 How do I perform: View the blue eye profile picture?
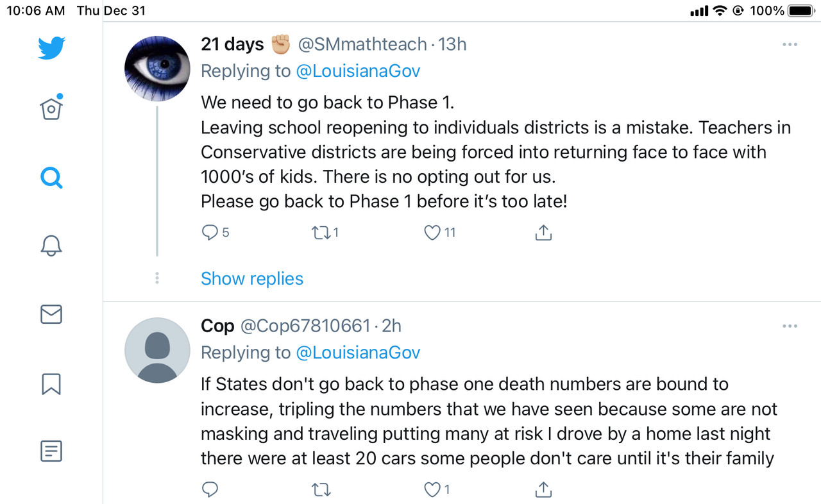click(x=157, y=69)
